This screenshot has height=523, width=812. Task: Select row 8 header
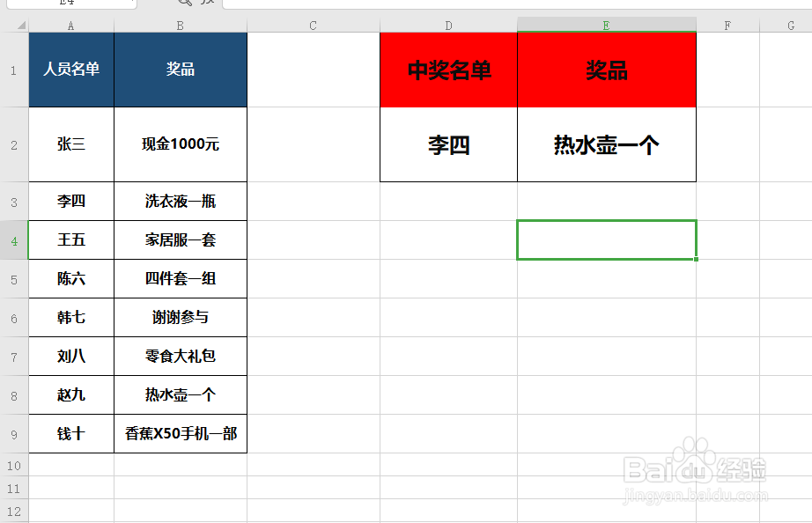point(14,395)
